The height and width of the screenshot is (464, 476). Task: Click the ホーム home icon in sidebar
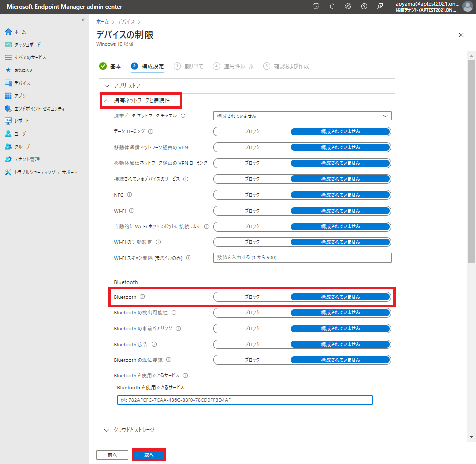point(8,32)
